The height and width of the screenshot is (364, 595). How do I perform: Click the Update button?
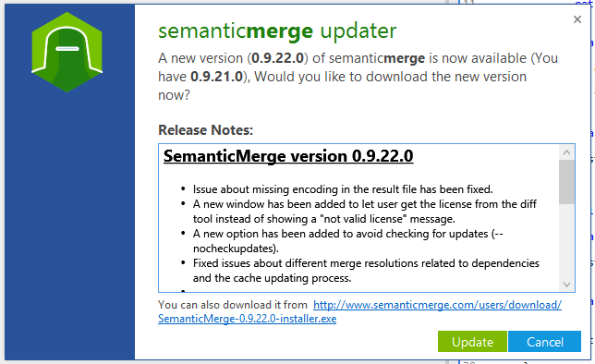(472, 342)
